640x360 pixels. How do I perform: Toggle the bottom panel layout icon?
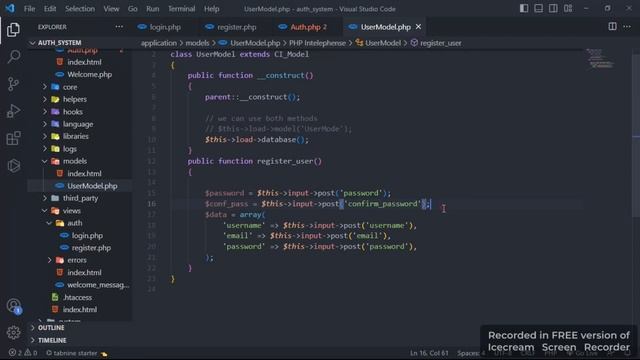click(x=538, y=9)
